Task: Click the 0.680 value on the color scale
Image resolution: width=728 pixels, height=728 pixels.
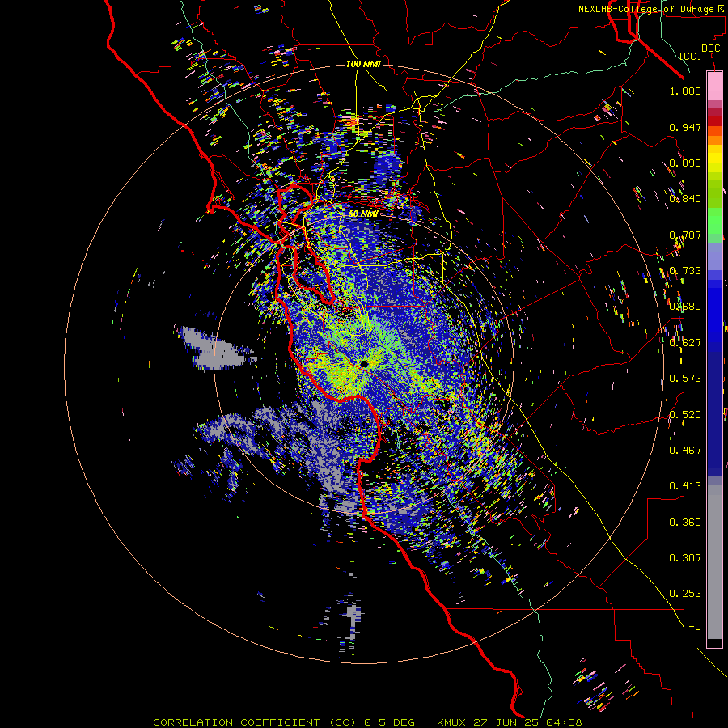Action: (685, 307)
